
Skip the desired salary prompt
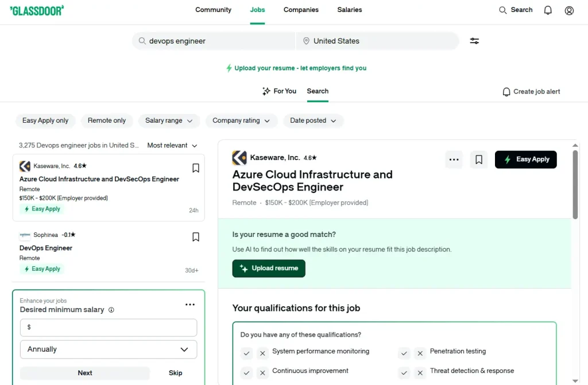pos(176,373)
